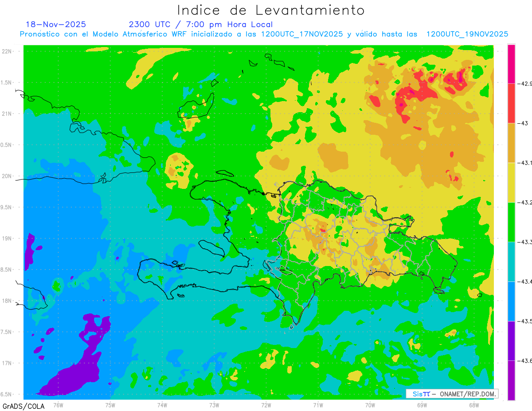532x411 pixels.
Task: Click the title "Indice de Levantamiento"
Action: pyautogui.click(x=270, y=10)
